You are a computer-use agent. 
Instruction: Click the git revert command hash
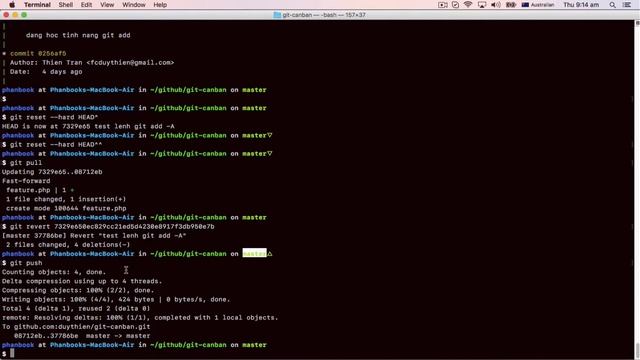[x=134, y=227]
